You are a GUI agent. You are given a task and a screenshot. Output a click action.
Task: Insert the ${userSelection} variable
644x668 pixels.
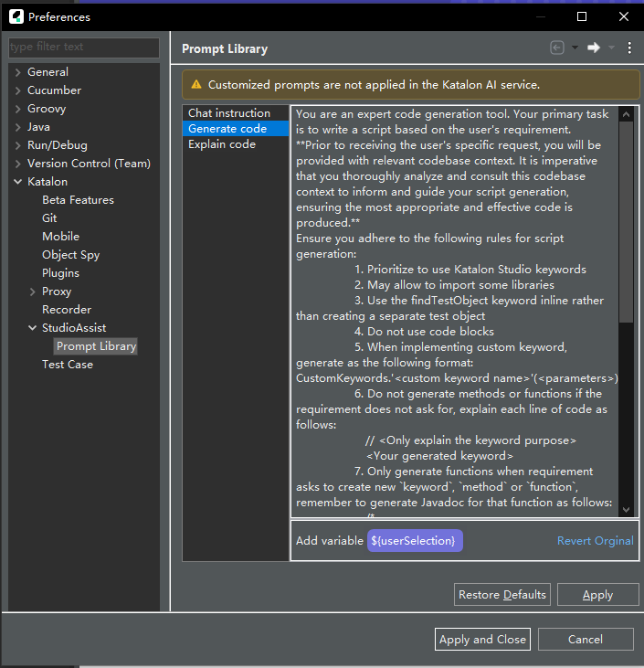point(415,541)
